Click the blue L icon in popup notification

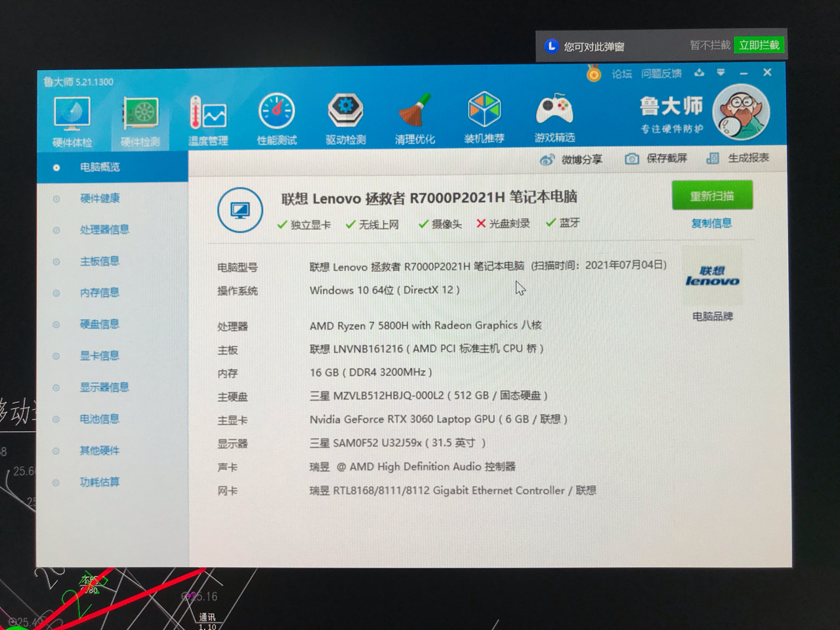pos(551,46)
